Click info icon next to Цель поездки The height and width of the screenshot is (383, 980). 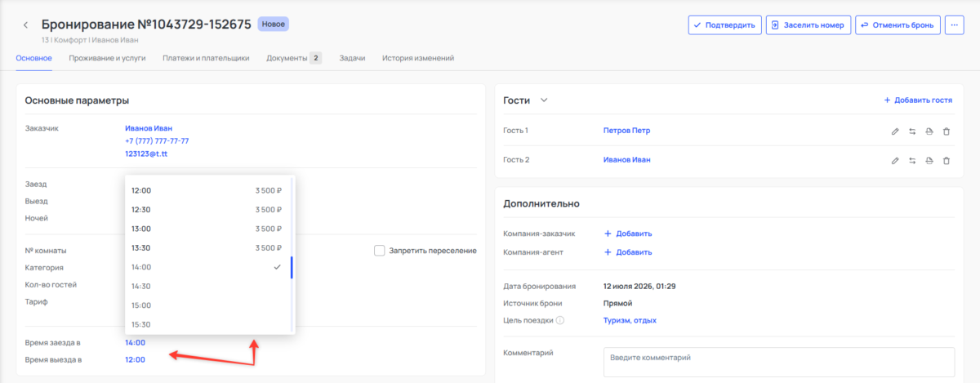[x=560, y=320]
